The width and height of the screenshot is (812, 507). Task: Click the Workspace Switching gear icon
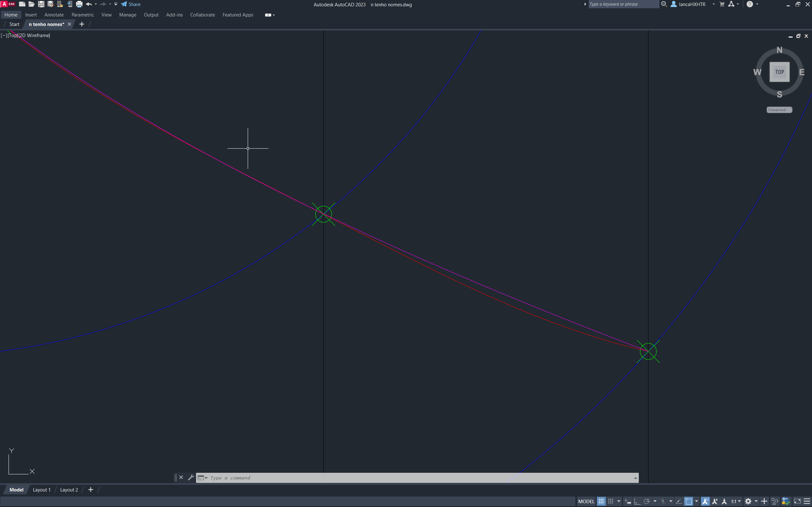click(748, 501)
